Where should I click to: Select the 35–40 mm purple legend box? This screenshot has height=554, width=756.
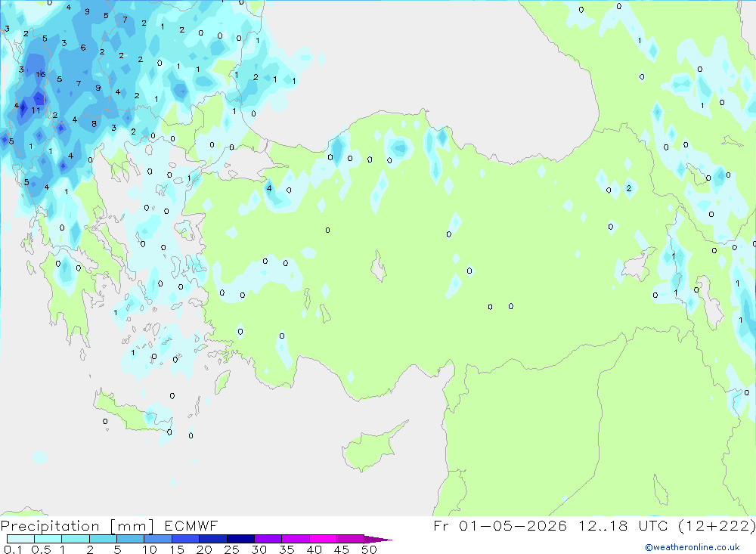click(296, 539)
